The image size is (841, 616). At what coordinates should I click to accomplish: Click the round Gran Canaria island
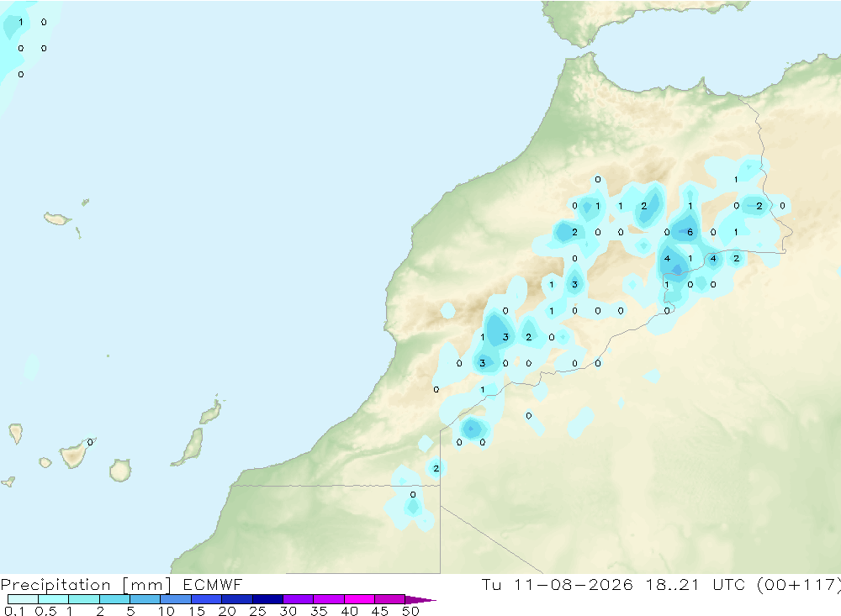[x=120, y=470]
